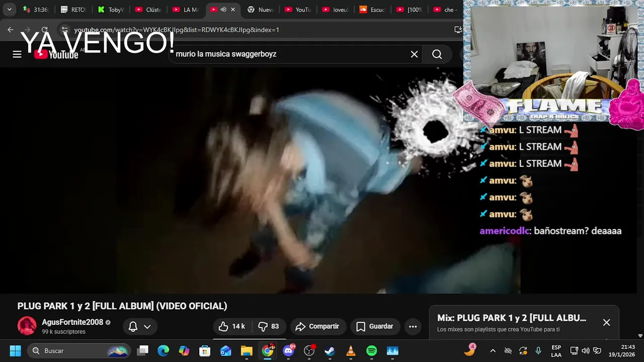This screenshot has width=644, height=362.
Task: Switch to the TobyW Kick tab
Action: pos(110,10)
